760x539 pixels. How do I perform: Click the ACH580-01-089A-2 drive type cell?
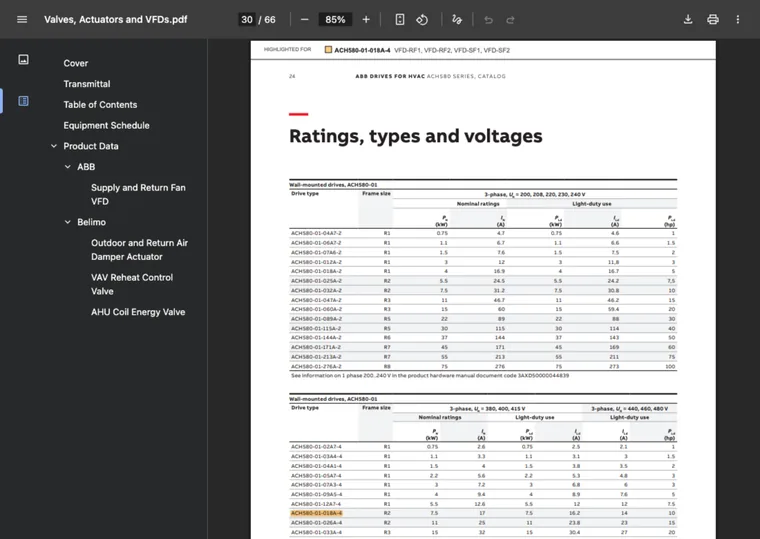(x=317, y=319)
